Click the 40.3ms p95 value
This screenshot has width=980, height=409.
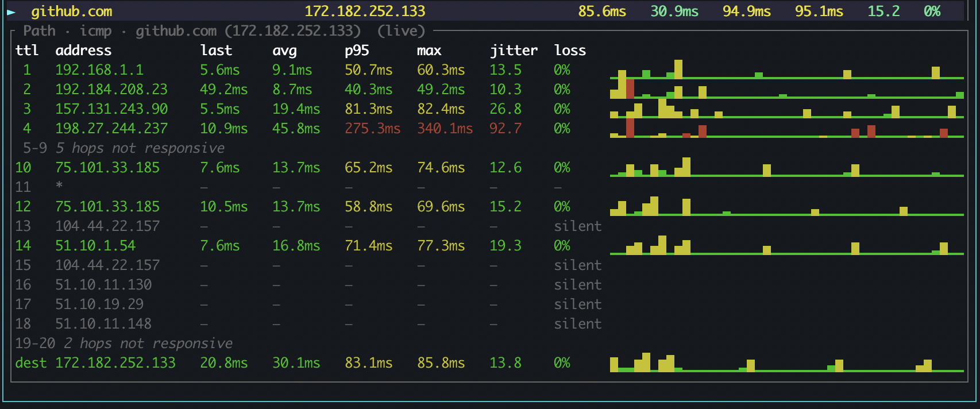pyautogui.click(x=368, y=90)
